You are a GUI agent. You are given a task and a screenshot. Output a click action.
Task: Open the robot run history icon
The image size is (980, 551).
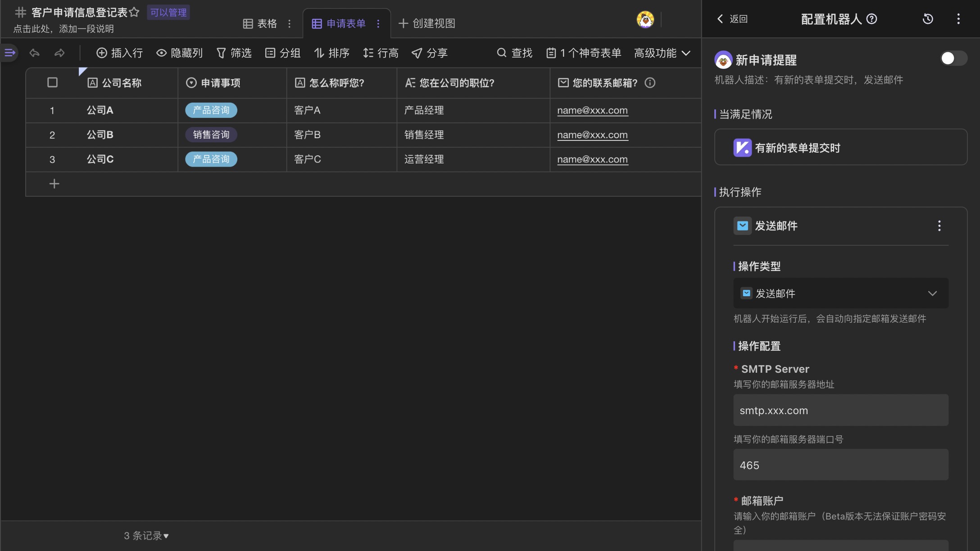[928, 19]
